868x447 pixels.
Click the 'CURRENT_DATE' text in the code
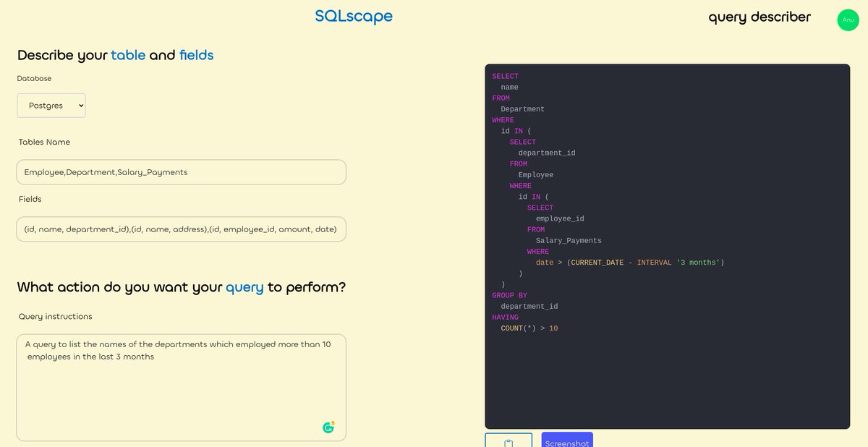[x=597, y=263]
